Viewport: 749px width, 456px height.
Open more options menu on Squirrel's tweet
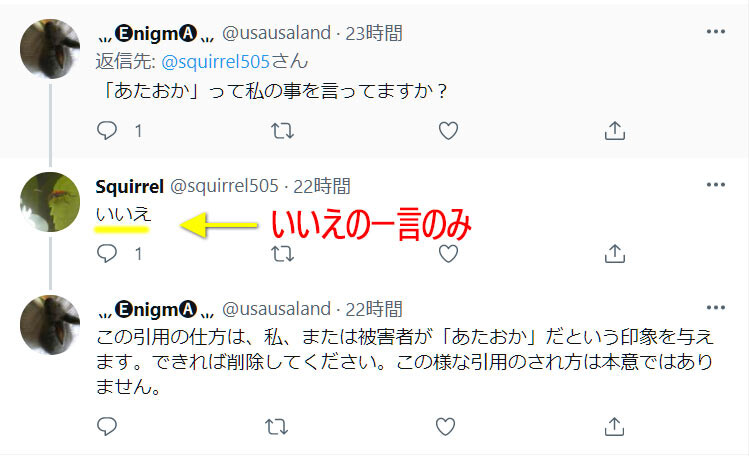point(716,185)
